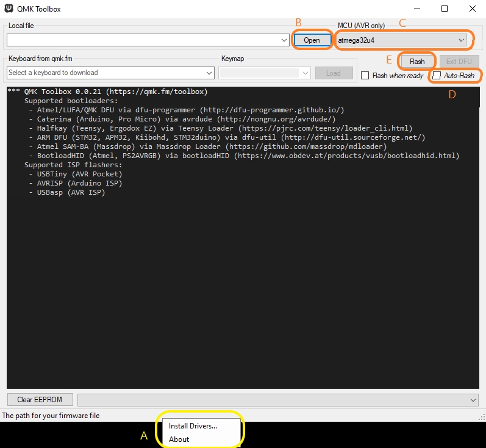Open the Keymap dropdown
This screenshot has height=448, width=486.
(x=265, y=73)
